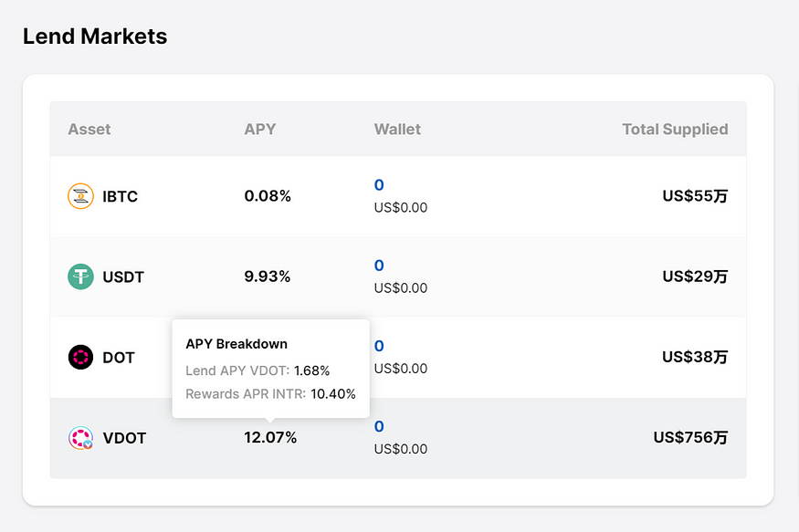The height and width of the screenshot is (532, 799).
Task: Click USDT's 9.93% APY value
Action: click(x=268, y=276)
